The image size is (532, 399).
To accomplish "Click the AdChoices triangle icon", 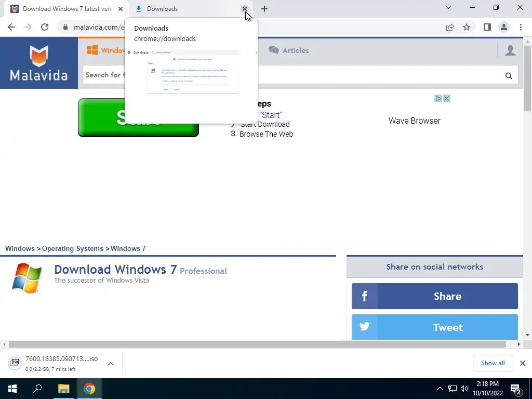I will pyautogui.click(x=438, y=98).
